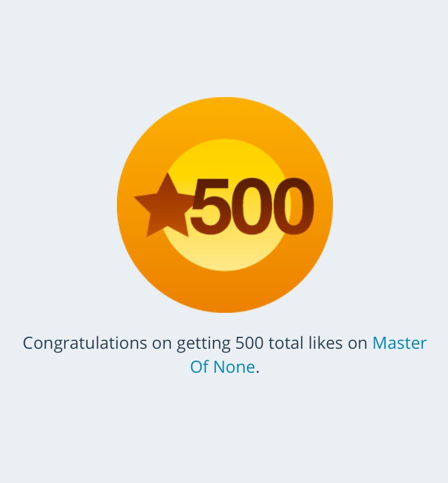
Task: Click the word likes in the message
Action: (326, 343)
